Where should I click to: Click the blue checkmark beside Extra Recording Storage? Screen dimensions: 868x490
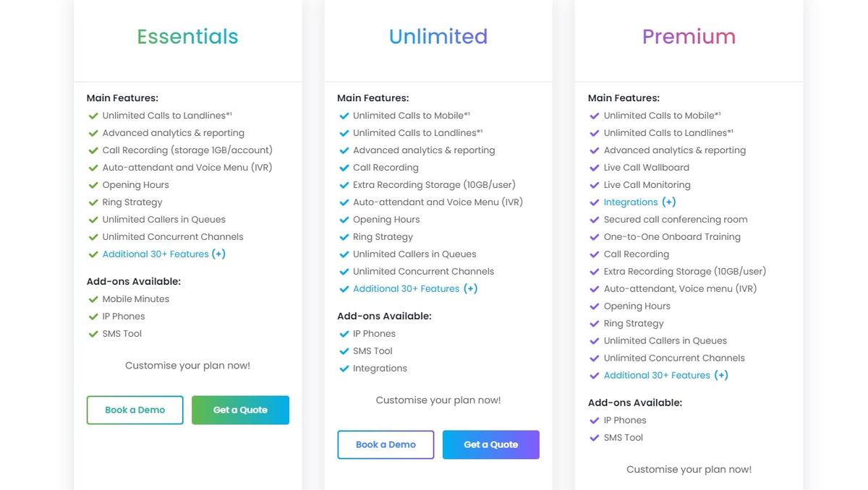click(x=344, y=184)
